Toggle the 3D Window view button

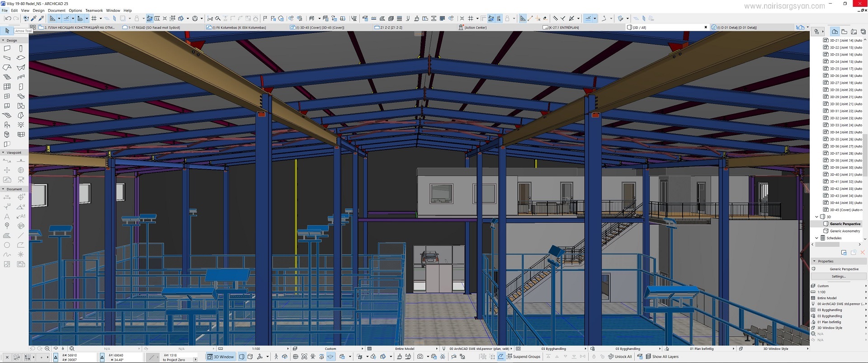pyautogui.click(x=221, y=357)
